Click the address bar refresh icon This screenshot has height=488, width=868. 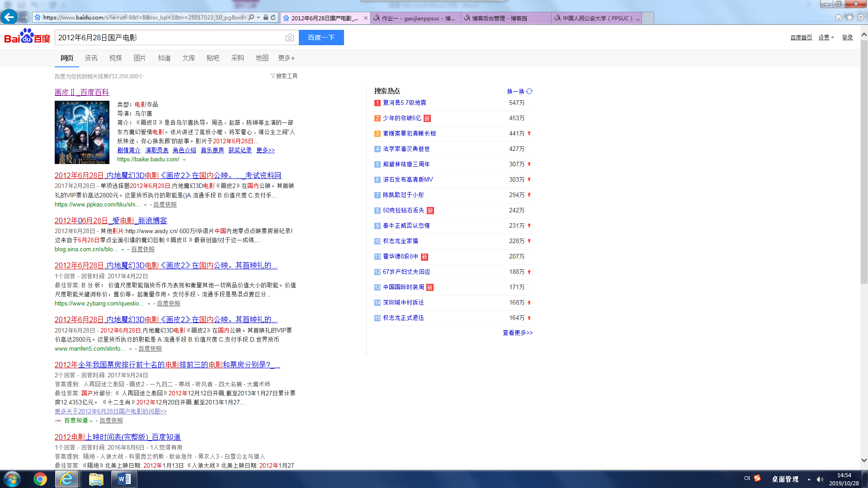(273, 18)
